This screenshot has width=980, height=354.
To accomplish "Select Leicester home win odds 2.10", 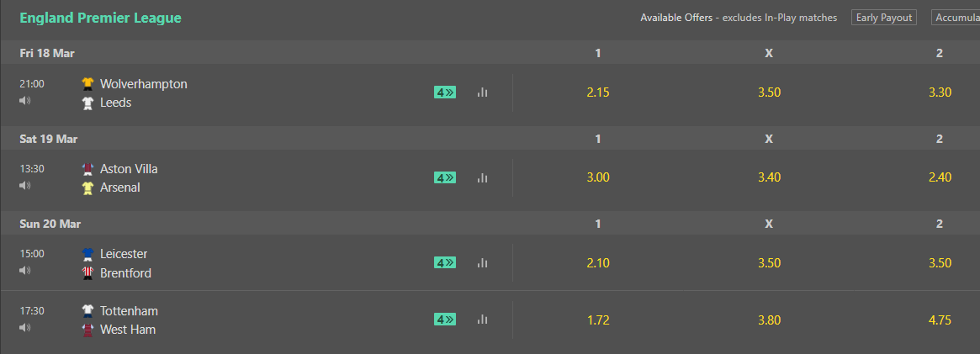I will tap(598, 263).
